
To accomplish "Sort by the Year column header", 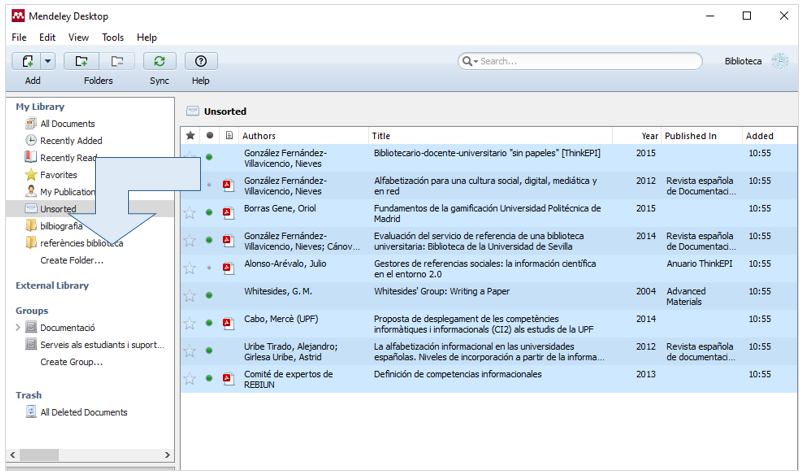I will [649, 136].
